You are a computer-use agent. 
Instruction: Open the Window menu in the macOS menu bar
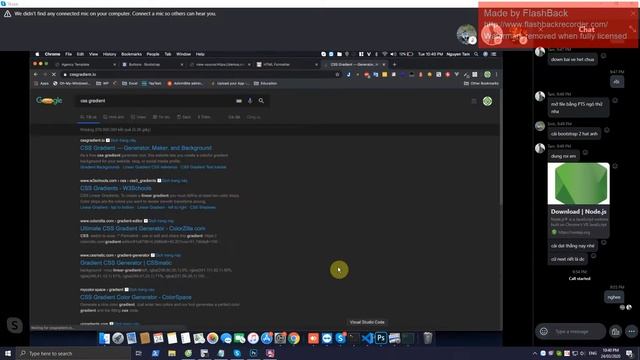point(184,54)
